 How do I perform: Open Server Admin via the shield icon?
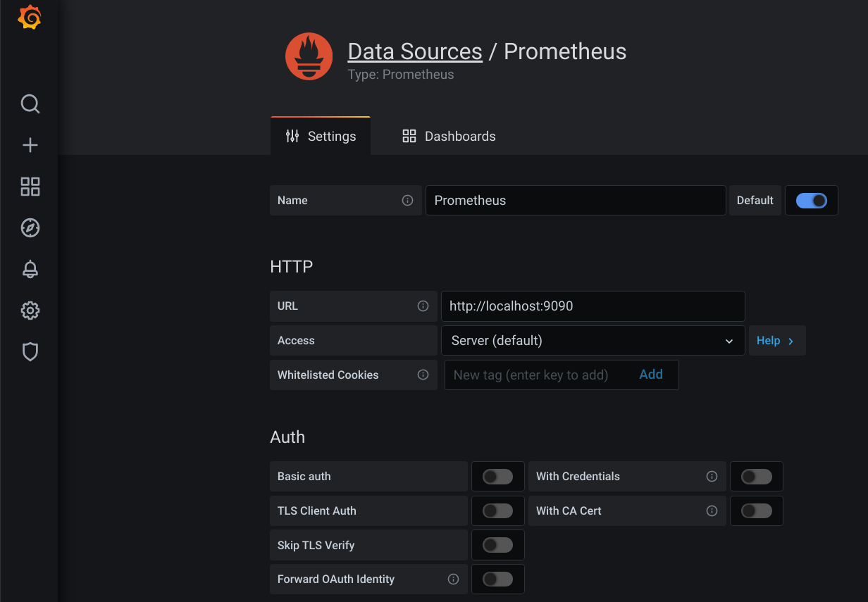pyautogui.click(x=30, y=351)
